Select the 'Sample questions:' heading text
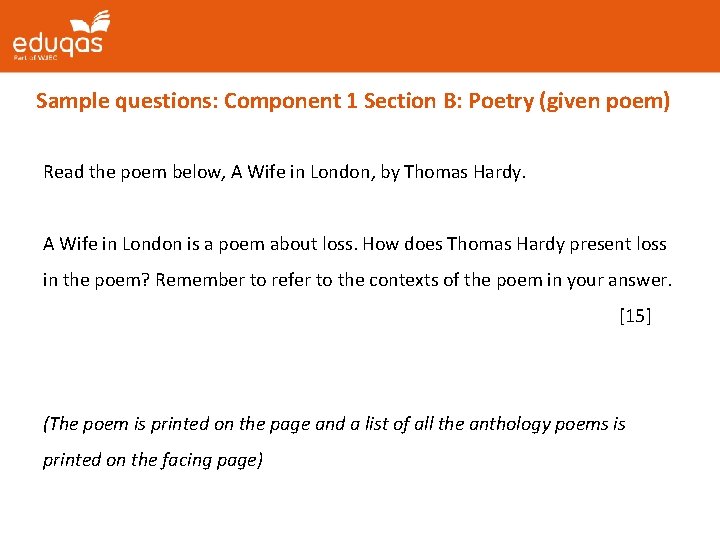This screenshot has height=540, width=720. tap(127, 101)
